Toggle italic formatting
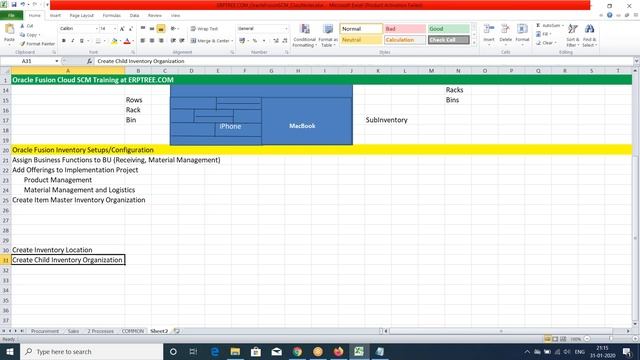This screenshot has height=360, width=640. tap(73, 41)
